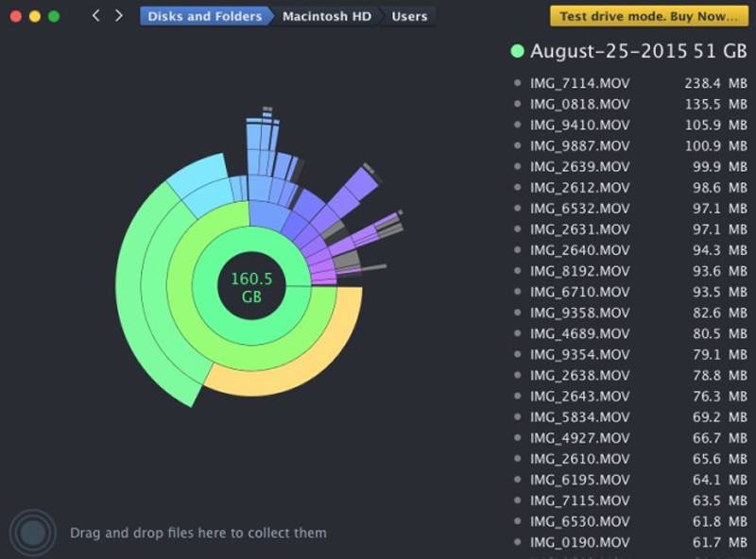Screen dimensions: 756x559
Task: Select IMG_6710.MOV row
Action: (x=630, y=292)
